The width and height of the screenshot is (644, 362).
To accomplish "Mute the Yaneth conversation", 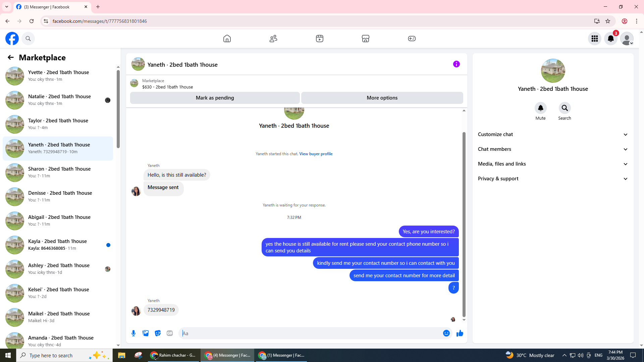I will pos(540,108).
